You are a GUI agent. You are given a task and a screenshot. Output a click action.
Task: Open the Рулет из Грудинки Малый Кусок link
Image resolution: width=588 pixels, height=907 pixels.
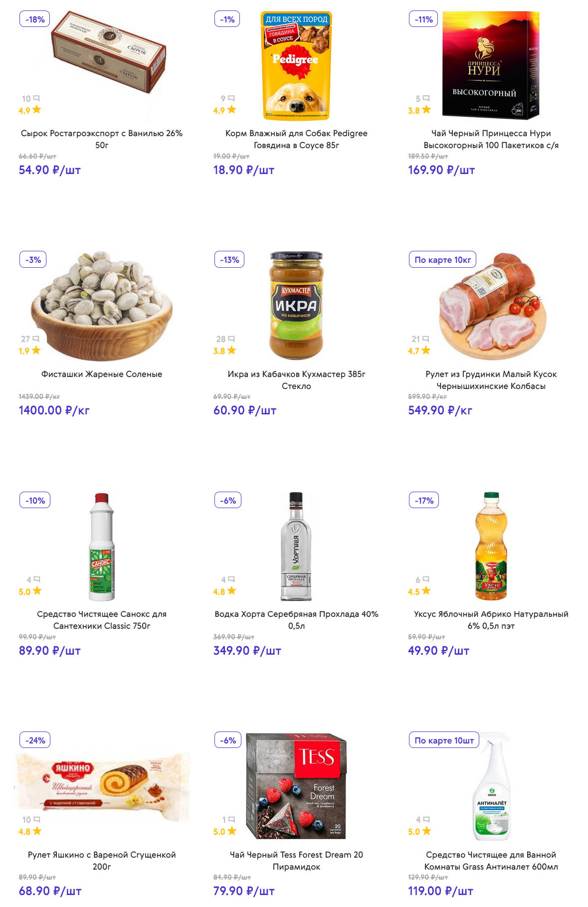pyautogui.click(x=491, y=380)
